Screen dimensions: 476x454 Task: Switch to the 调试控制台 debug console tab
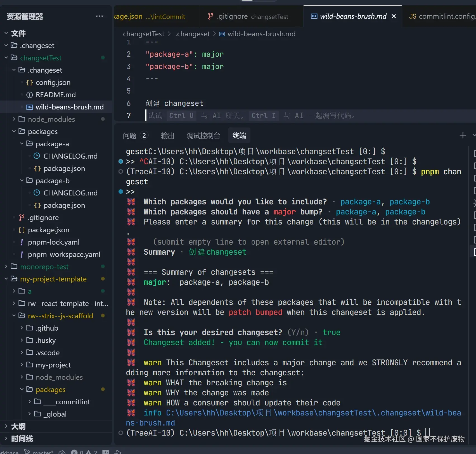coord(203,136)
